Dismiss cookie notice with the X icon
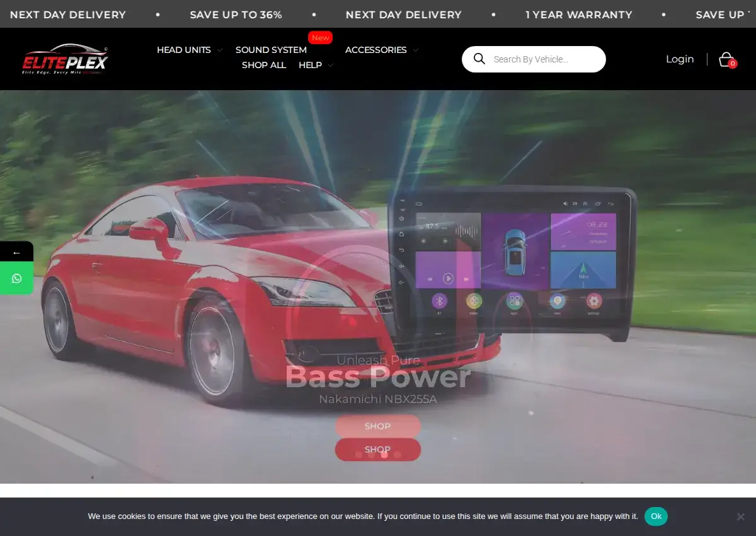Image resolution: width=756 pixels, height=536 pixels. tap(740, 516)
